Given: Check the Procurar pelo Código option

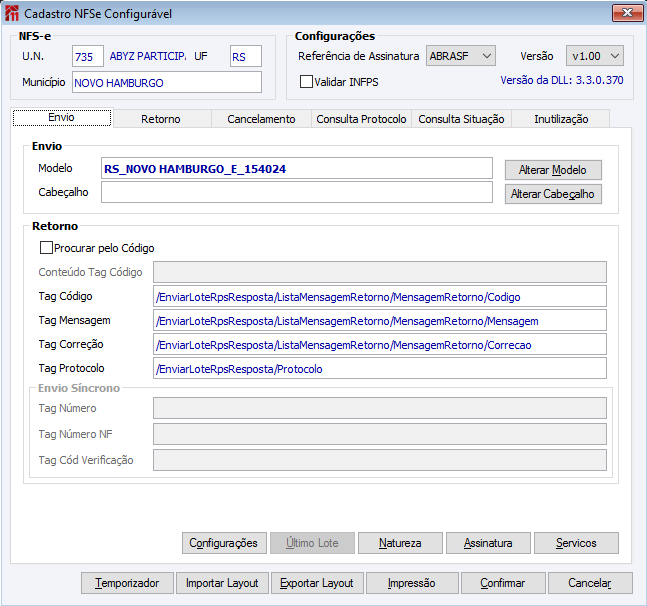Looking at the screenshot, I should [46, 248].
